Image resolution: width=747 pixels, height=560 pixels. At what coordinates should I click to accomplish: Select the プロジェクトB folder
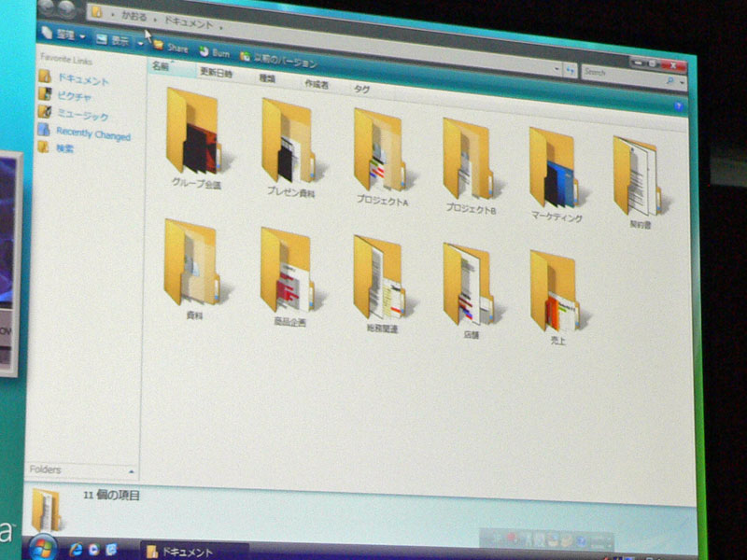tap(471, 166)
